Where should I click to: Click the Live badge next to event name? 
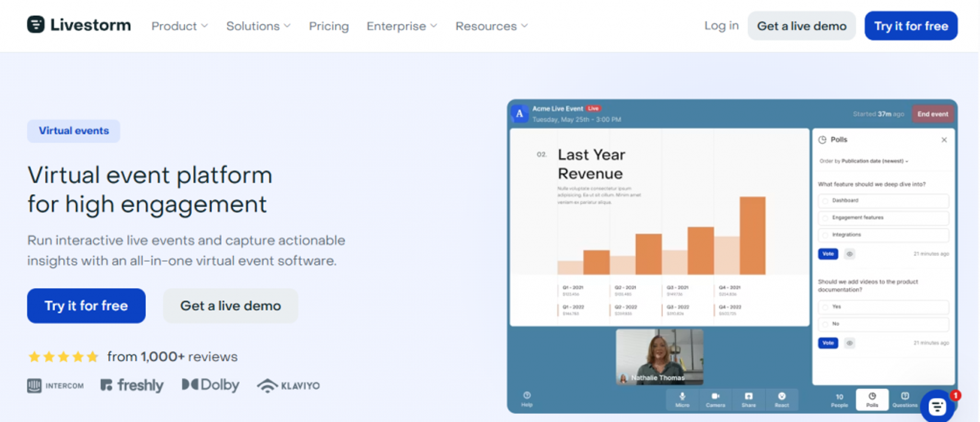tap(593, 108)
